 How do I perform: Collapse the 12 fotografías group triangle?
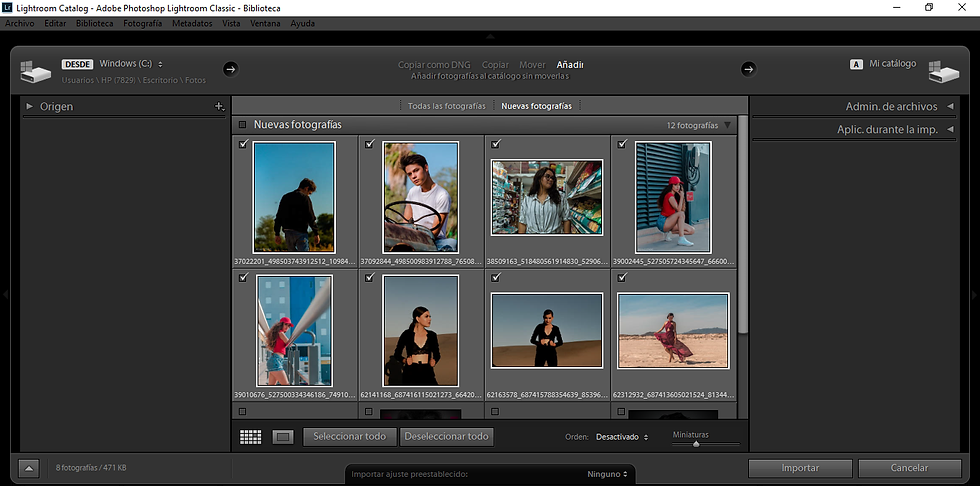727,125
